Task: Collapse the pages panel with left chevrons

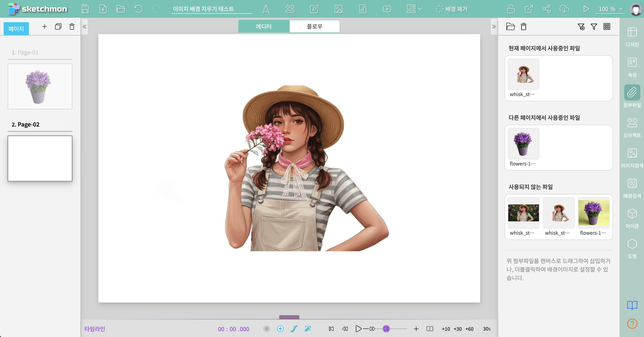Action: pos(84,26)
